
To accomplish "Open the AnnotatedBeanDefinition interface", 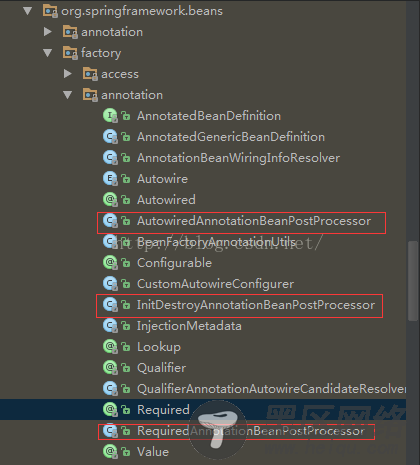I will point(209,116).
